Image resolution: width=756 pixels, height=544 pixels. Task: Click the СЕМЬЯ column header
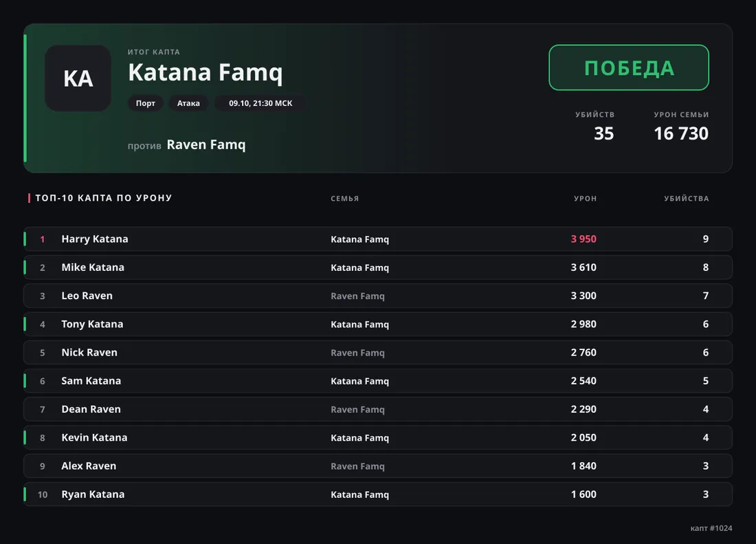point(345,198)
